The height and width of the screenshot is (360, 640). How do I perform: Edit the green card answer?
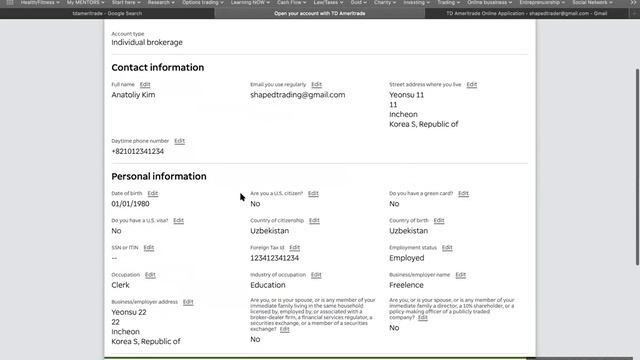click(x=463, y=193)
